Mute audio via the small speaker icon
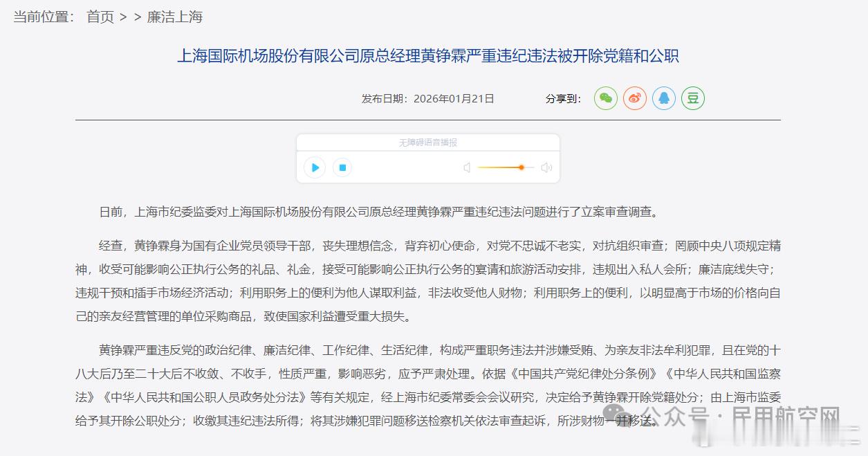868x456 pixels. (467, 167)
